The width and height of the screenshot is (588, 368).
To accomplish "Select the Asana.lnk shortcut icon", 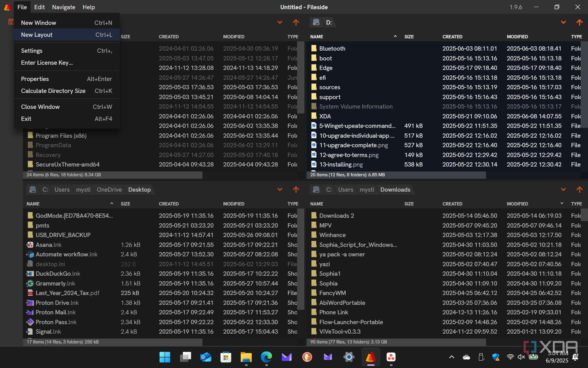I will click(x=30, y=245).
